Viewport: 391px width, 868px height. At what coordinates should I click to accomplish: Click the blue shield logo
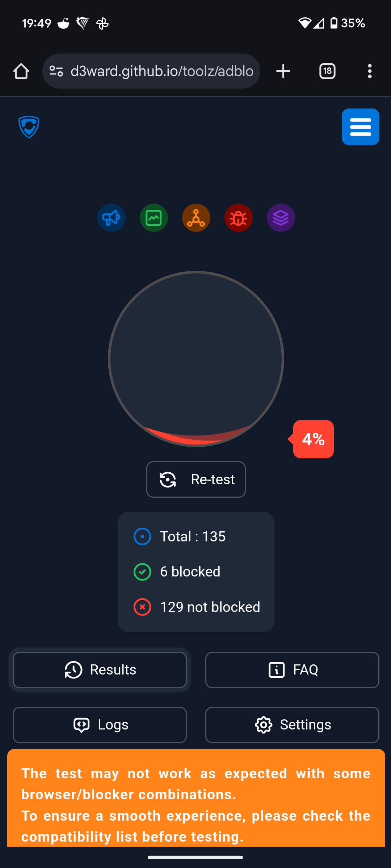29,127
